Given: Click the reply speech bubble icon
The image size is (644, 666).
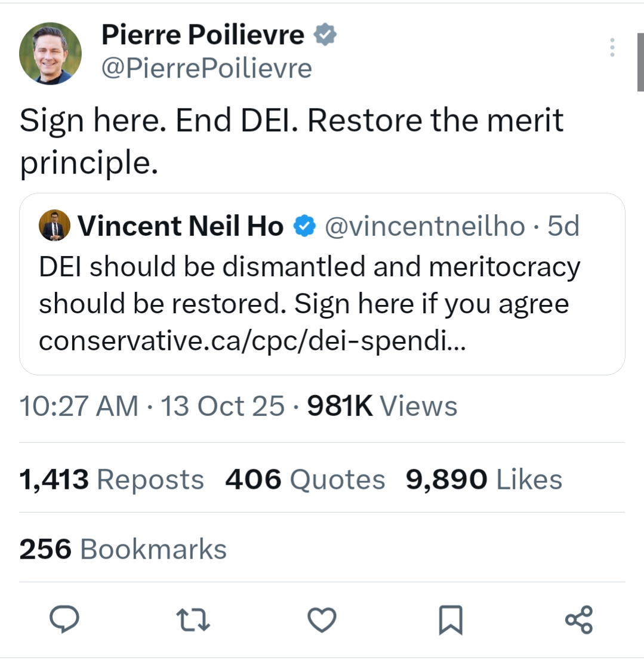Looking at the screenshot, I should [64, 621].
